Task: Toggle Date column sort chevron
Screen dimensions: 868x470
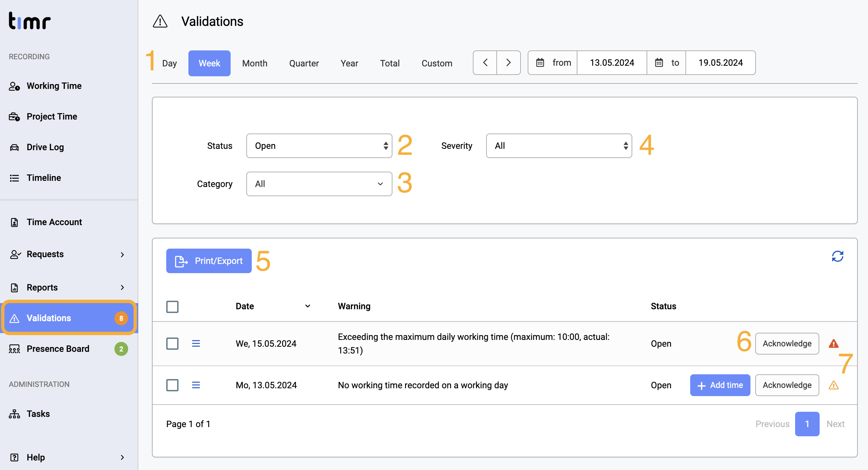Action: [308, 306]
